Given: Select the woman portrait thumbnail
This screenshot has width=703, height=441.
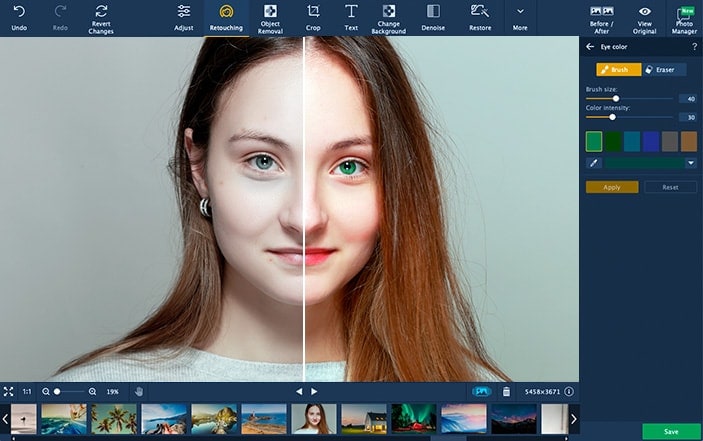Looking at the screenshot, I should click(314, 418).
